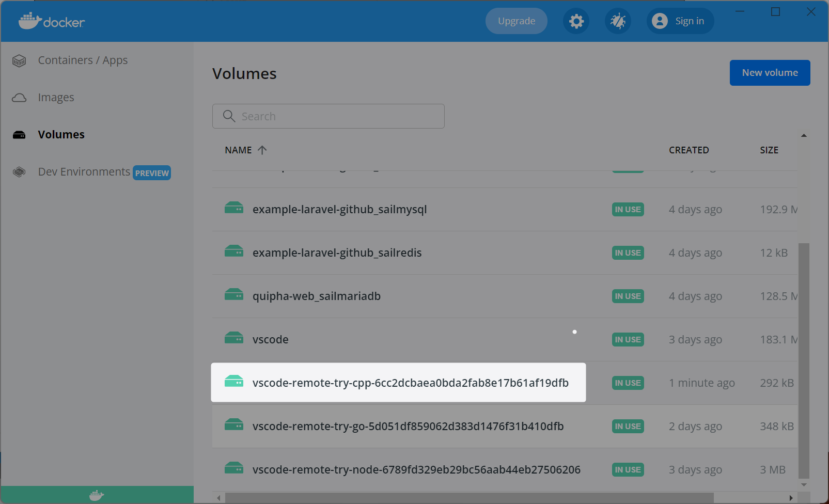Click the IN USE badge for vscode-remote-try-cpp

[628, 383]
